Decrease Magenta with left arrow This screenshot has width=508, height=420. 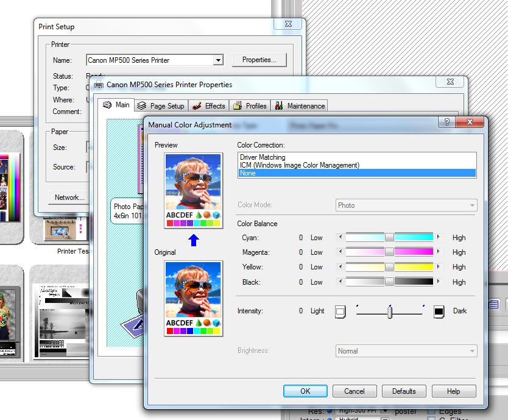[340, 252]
